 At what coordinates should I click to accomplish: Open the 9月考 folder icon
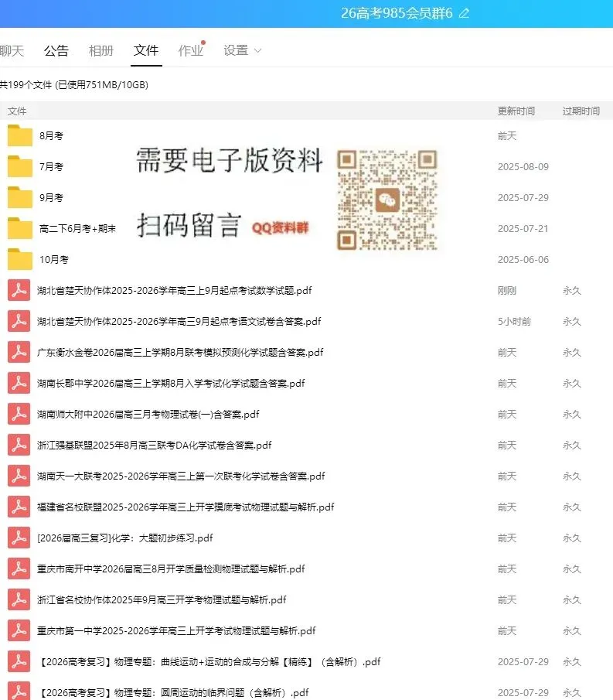[x=20, y=197]
